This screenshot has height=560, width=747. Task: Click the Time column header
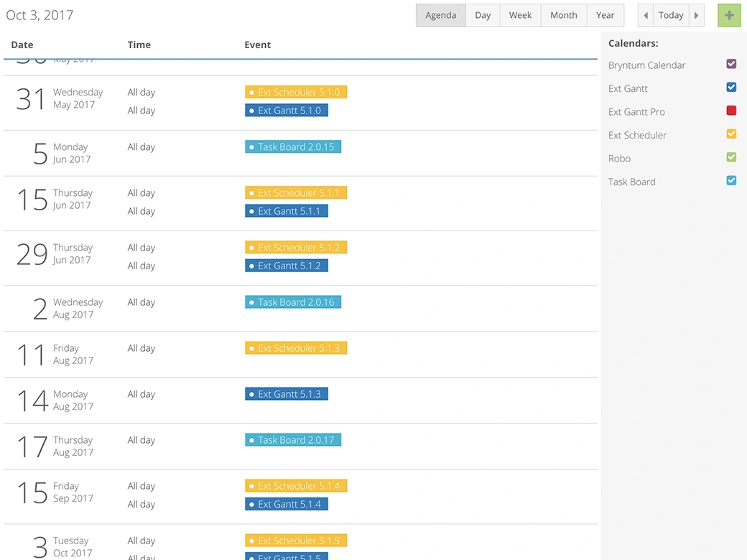click(139, 45)
